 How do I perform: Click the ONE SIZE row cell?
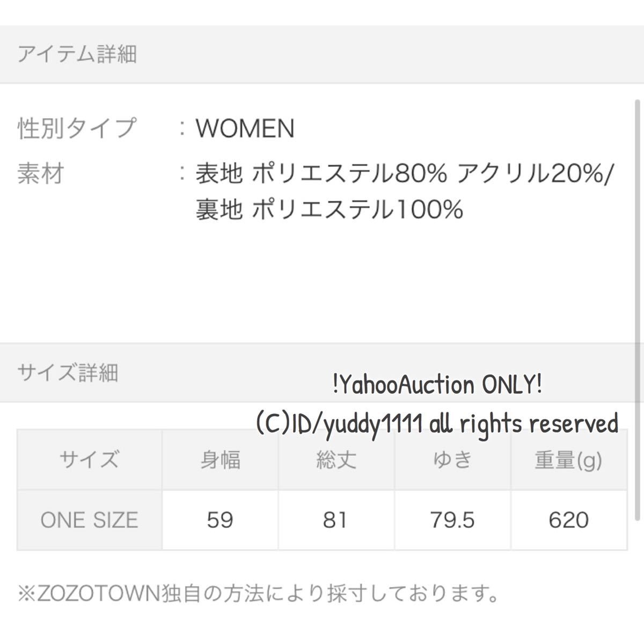tap(89, 519)
